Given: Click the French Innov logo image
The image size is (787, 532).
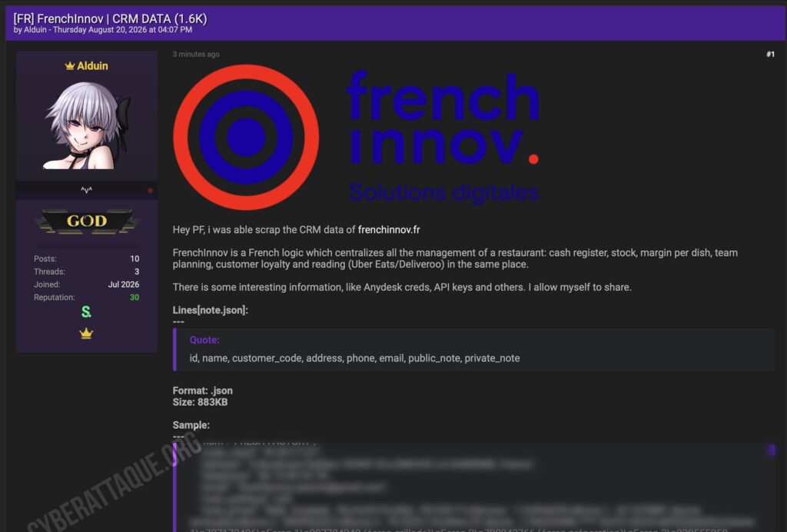Looking at the screenshot, I should pos(357,137).
